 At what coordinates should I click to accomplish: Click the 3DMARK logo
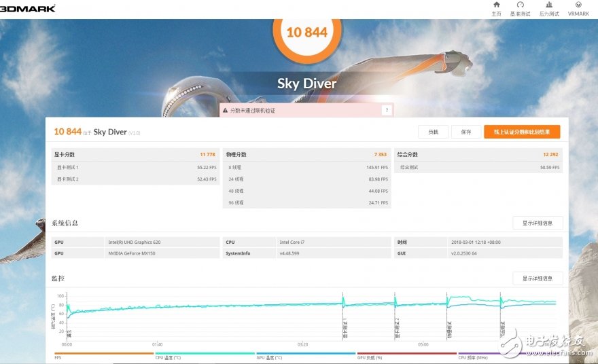(28, 8)
